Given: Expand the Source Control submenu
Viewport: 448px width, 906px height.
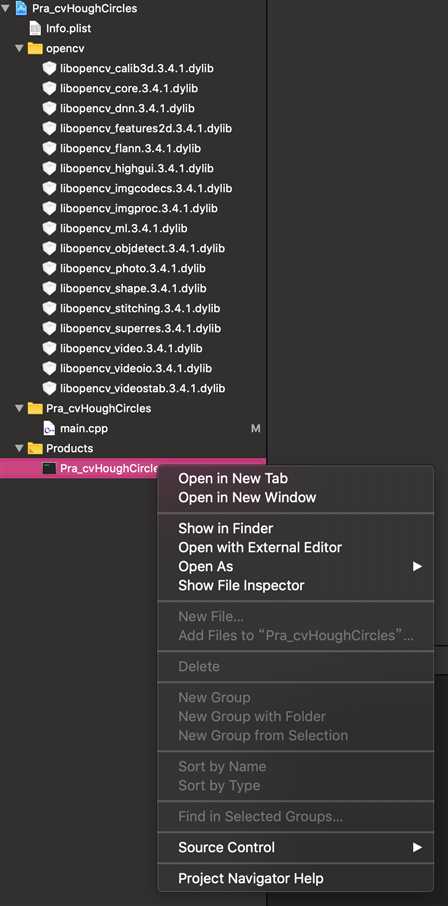Looking at the screenshot, I should click(x=417, y=848).
